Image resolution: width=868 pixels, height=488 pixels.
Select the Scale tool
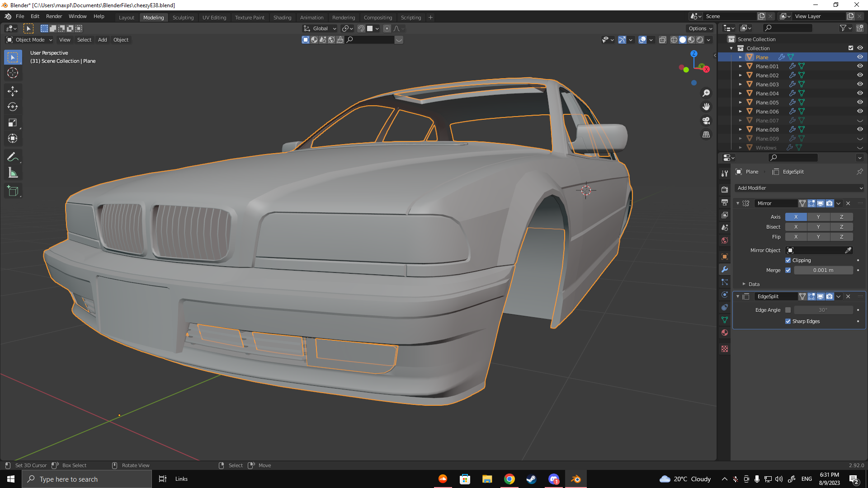(13, 123)
